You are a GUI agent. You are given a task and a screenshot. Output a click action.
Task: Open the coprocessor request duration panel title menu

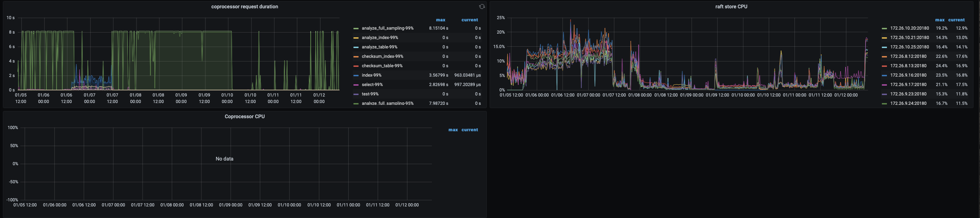[244, 7]
